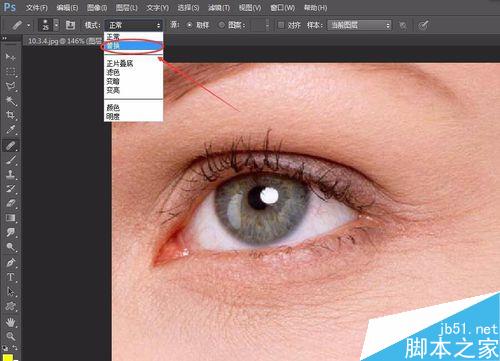Select the Dodge tool

tap(10, 247)
